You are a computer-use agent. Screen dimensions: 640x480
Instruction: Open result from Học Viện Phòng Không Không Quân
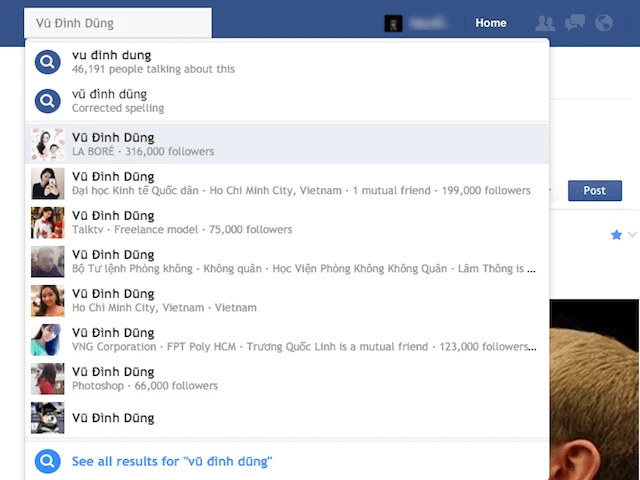tap(287, 262)
